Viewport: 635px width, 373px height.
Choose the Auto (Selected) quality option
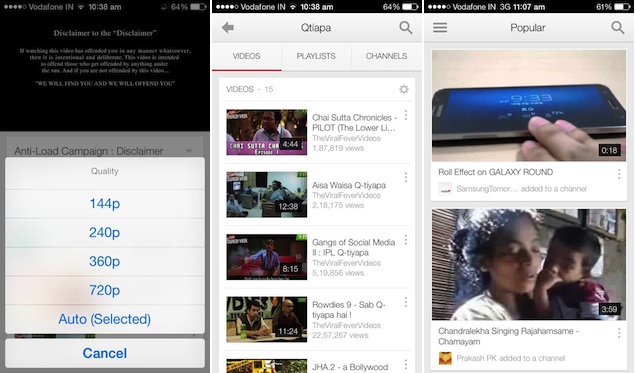tap(104, 319)
